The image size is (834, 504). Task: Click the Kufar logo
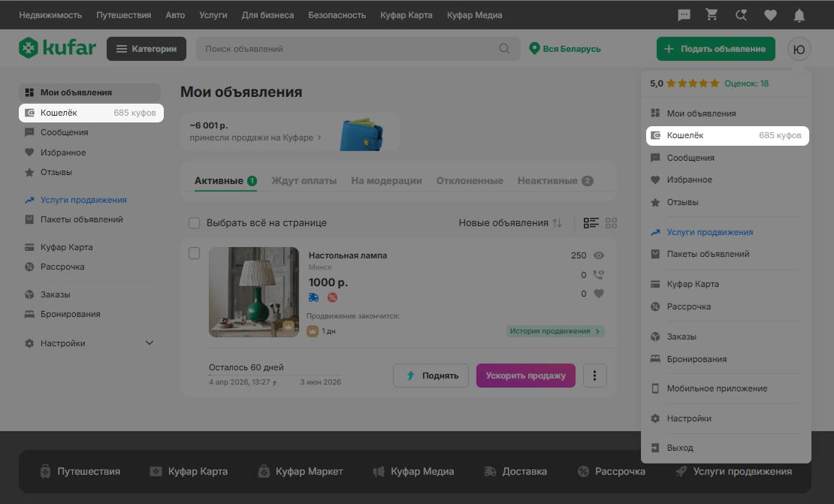pos(58,49)
